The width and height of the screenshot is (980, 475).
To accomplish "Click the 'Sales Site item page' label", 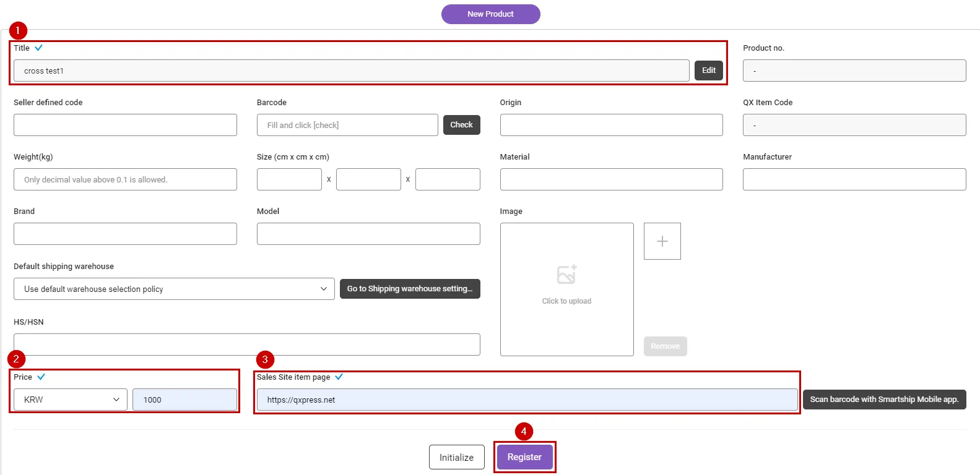I will [293, 377].
